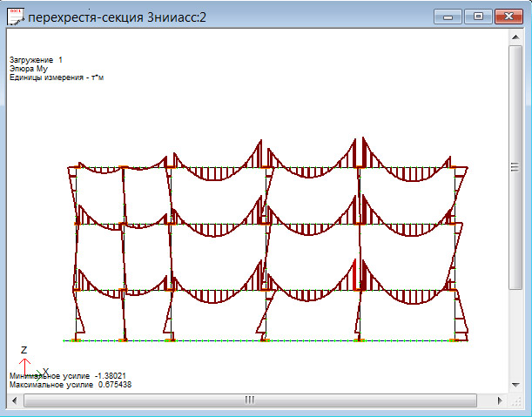Image resolution: width=532 pixels, height=417 pixels.
Task: Close the перехрестя-секция window
Action: click(506, 16)
